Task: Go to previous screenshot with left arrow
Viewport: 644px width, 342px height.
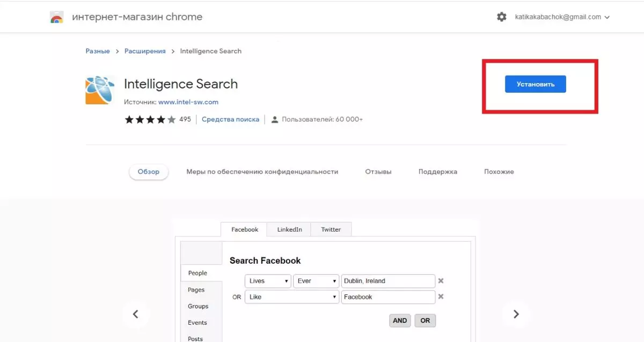Action: tap(135, 314)
